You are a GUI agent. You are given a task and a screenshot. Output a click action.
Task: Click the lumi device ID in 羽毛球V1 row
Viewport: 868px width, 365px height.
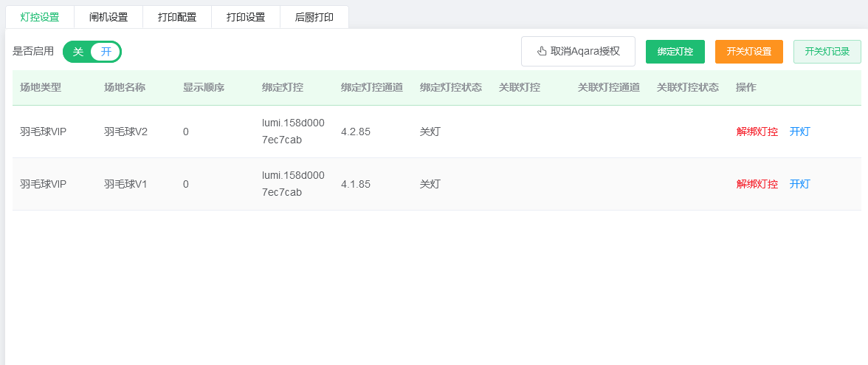293,184
